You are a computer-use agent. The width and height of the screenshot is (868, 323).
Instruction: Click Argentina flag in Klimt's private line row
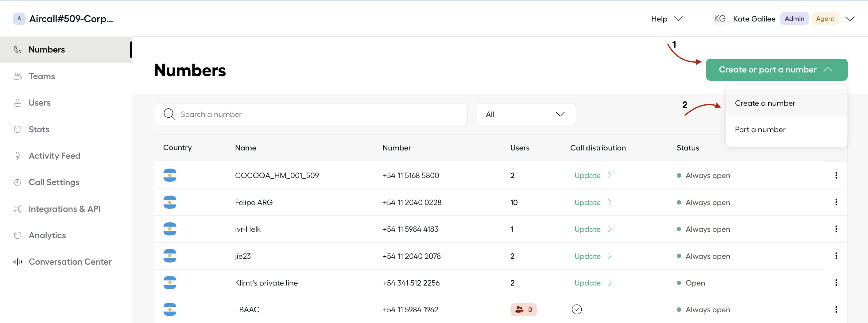pos(170,282)
